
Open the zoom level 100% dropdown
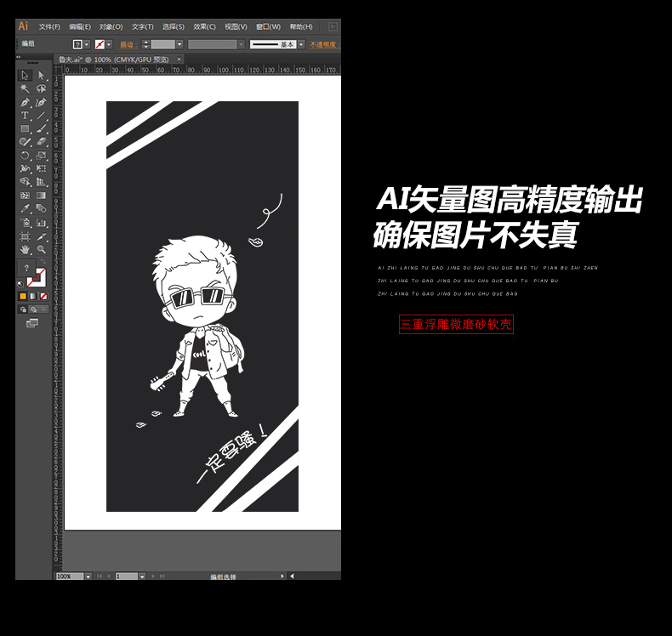pyautogui.click(x=88, y=576)
